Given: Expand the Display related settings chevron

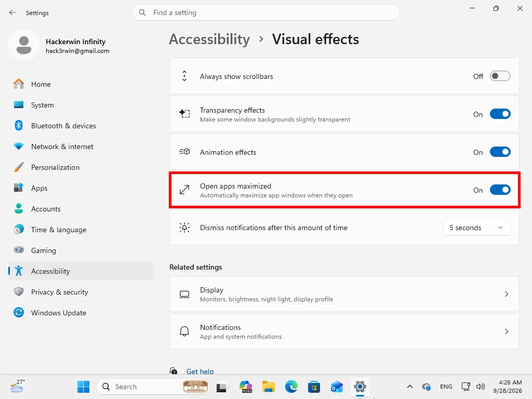Looking at the screenshot, I should [506, 294].
